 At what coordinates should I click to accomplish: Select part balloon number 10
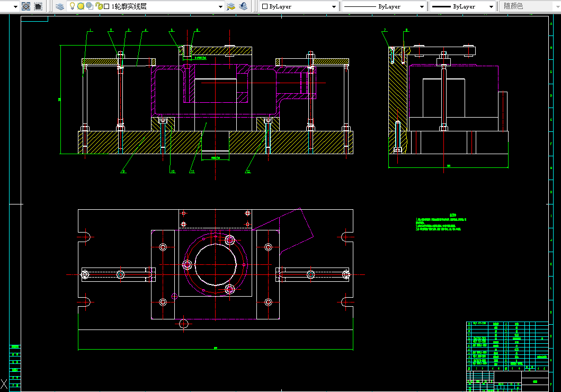pos(173,172)
